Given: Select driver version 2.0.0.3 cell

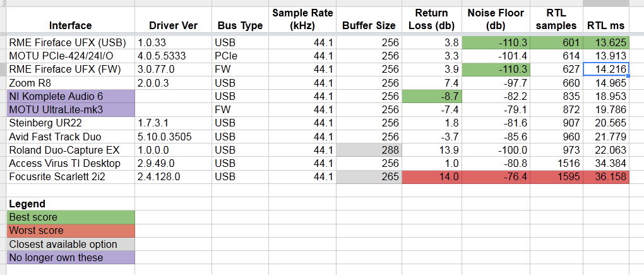Looking at the screenshot, I should tap(174, 83).
